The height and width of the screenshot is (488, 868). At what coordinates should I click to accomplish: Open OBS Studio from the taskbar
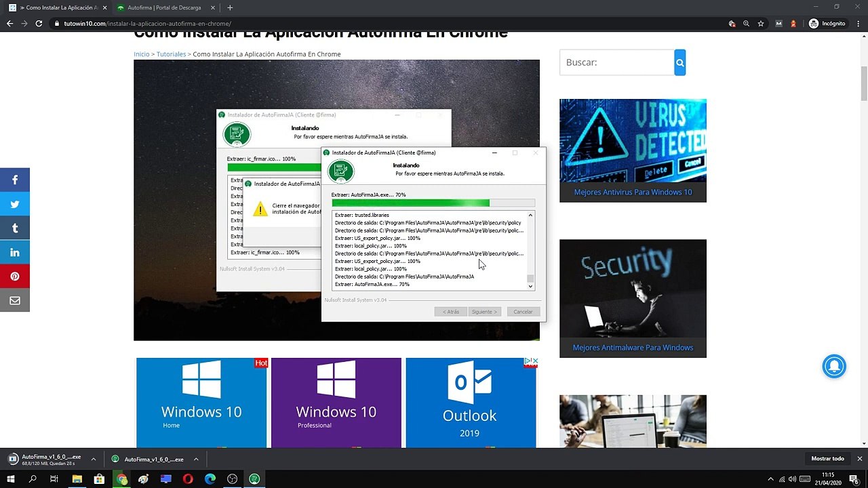tap(233, 479)
